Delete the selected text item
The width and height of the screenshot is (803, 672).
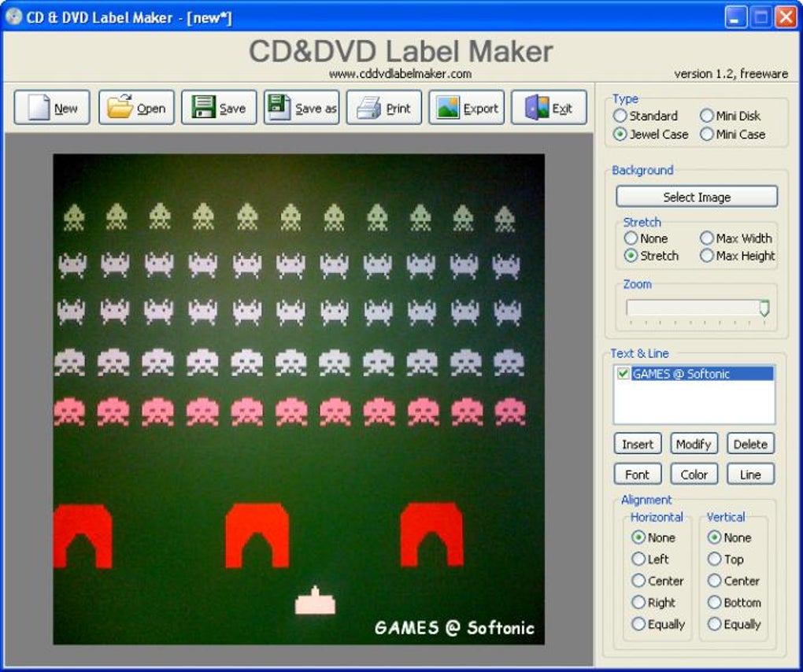coord(750,444)
